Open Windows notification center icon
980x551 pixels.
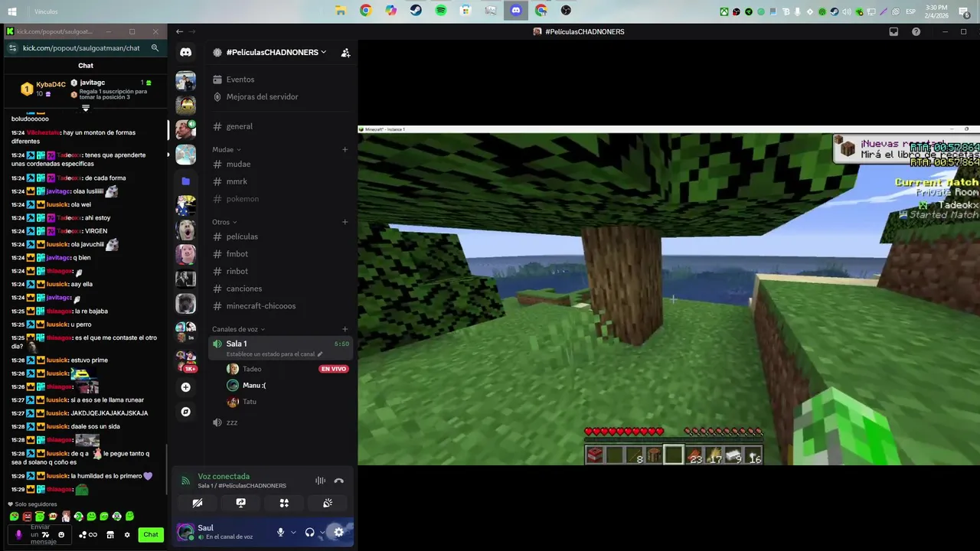[964, 11]
